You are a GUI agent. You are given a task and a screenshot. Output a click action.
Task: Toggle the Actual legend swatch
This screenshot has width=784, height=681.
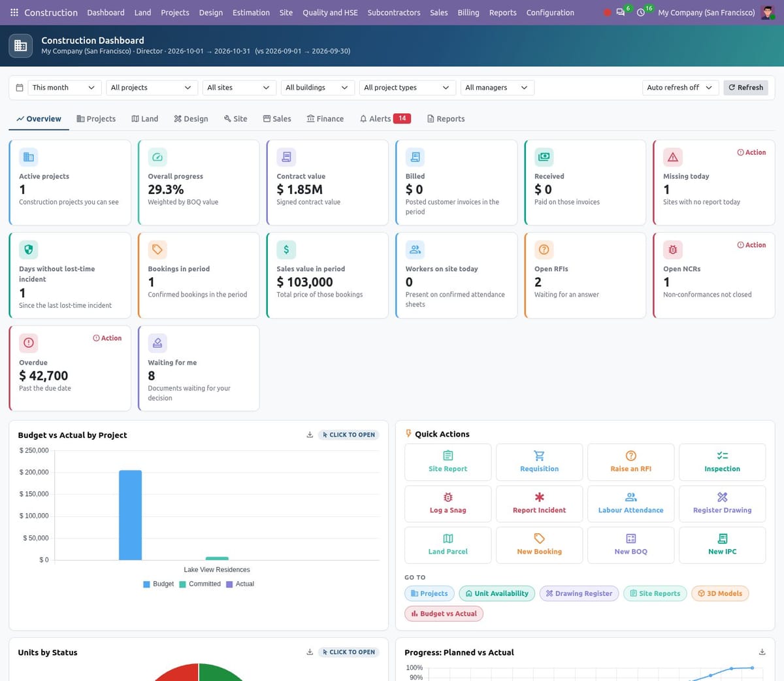click(229, 584)
